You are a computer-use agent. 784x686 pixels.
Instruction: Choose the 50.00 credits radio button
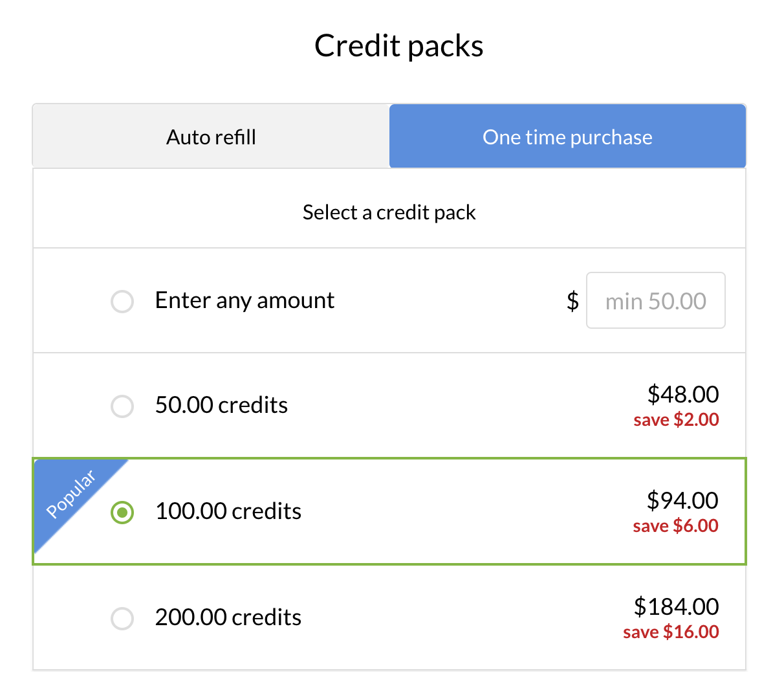click(x=122, y=406)
